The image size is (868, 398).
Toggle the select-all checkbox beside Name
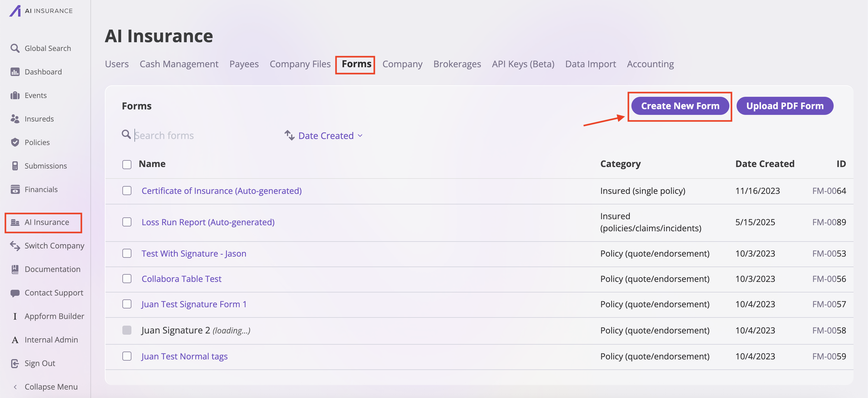127,164
